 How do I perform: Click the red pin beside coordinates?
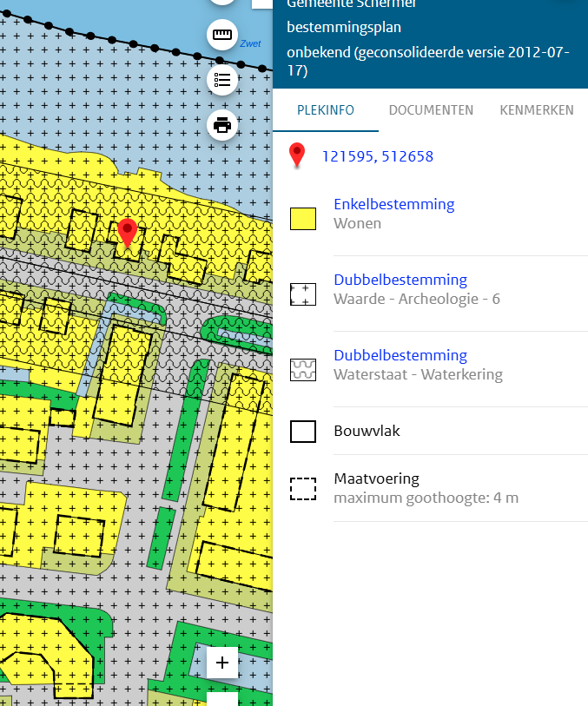[298, 156]
